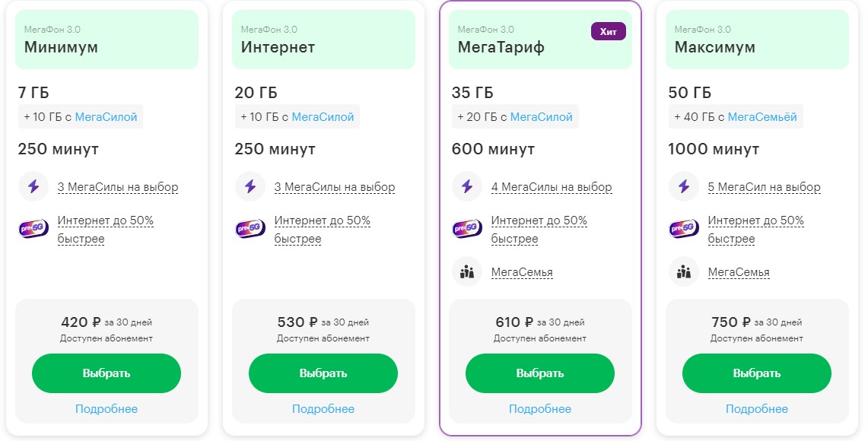Select the Минимум plan with Выбрать button

tap(107, 373)
